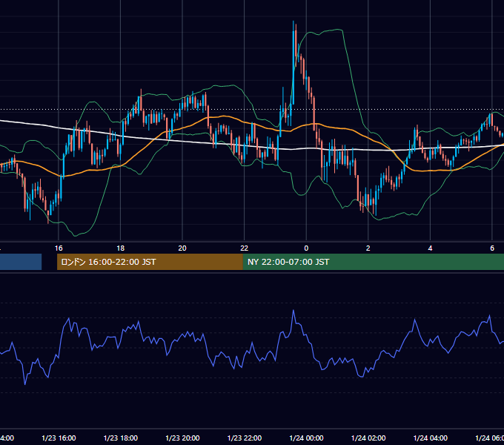Click hour label 20 on price chart axis

(x=182, y=248)
